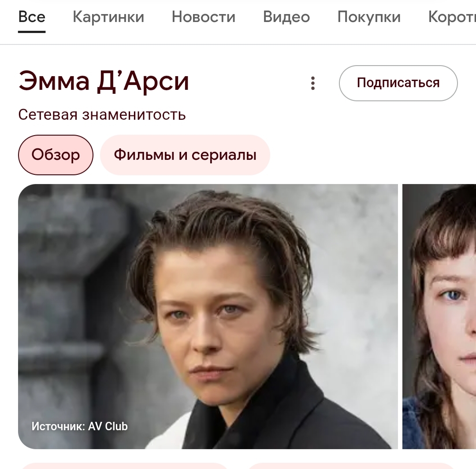Open the three-dot more options menu
Viewport: 476px width, 469px height.
[x=313, y=83]
